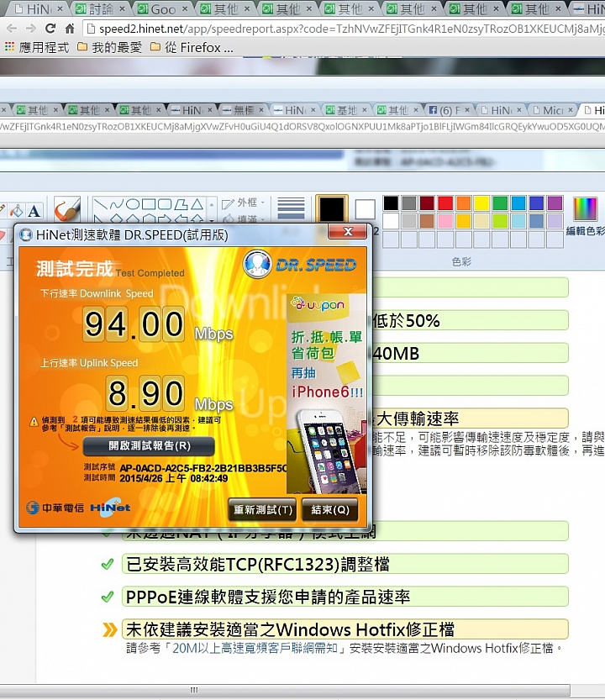This screenshot has width=605, height=700.
Task: Switch to the Mic tab in inner browser
Action: [x=553, y=110]
